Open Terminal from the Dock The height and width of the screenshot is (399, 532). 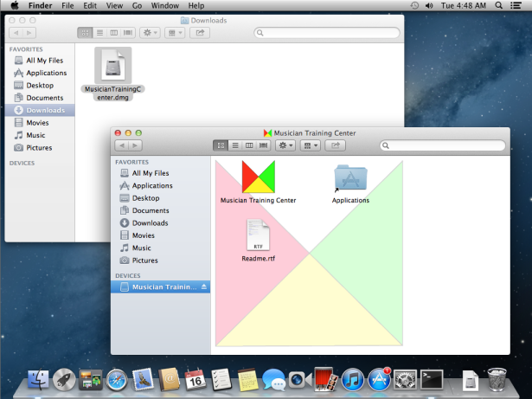[x=432, y=380]
